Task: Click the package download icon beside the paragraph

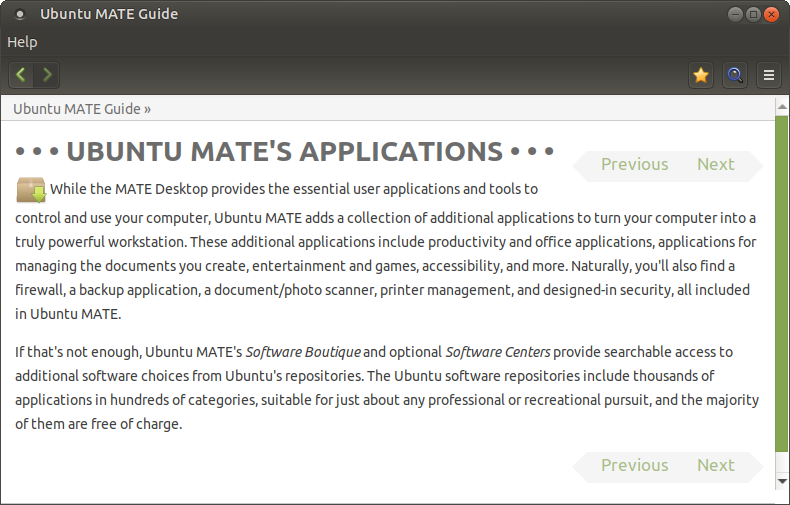Action: tap(31, 190)
